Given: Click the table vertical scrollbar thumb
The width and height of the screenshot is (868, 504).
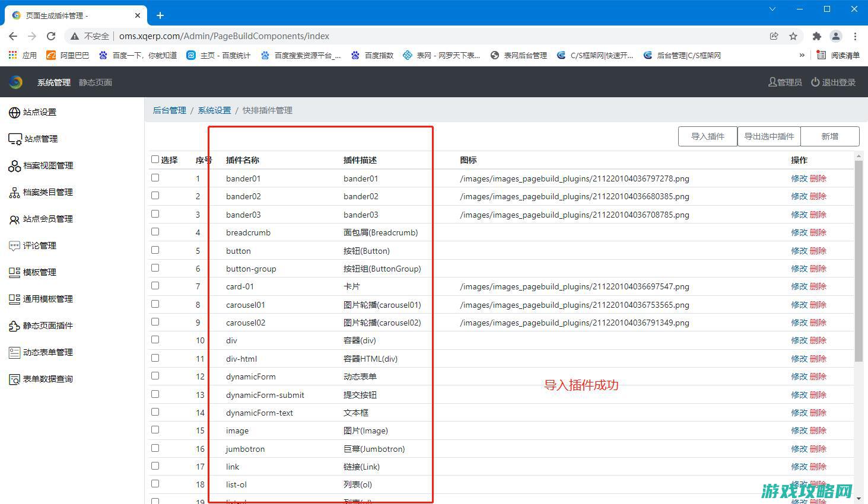Looking at the screenshot, I should click(x=859, y=261).
